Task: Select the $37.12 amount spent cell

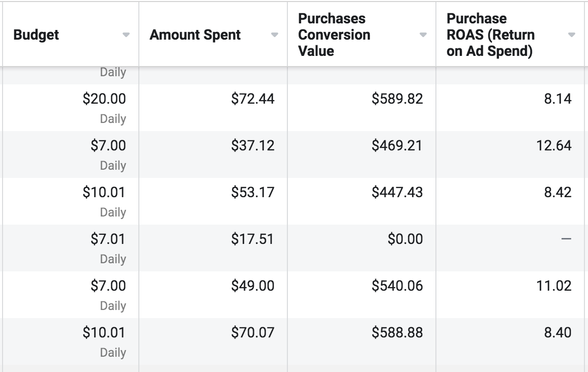Action: tap(213, 154)
